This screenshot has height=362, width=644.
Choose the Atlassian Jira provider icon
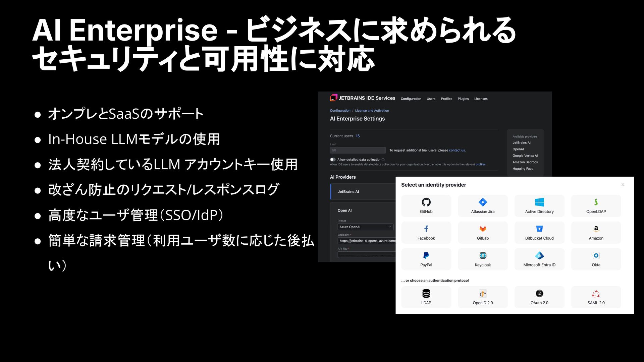tap(483, 202)
